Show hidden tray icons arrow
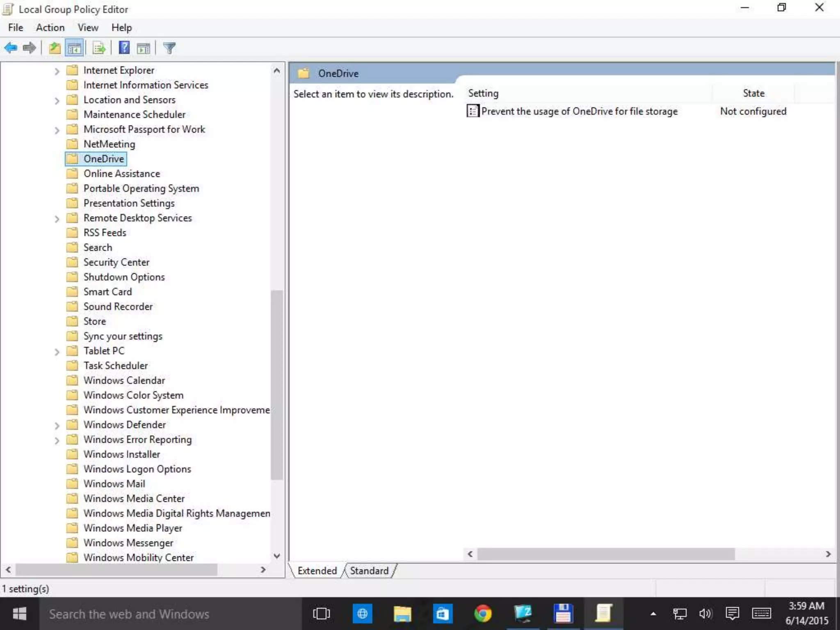The width and height of the screenshot is (840, 630). coord(653,614)
